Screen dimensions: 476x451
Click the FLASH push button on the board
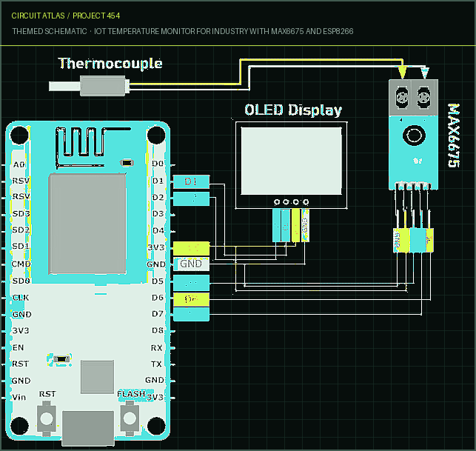tap(130, 418)
